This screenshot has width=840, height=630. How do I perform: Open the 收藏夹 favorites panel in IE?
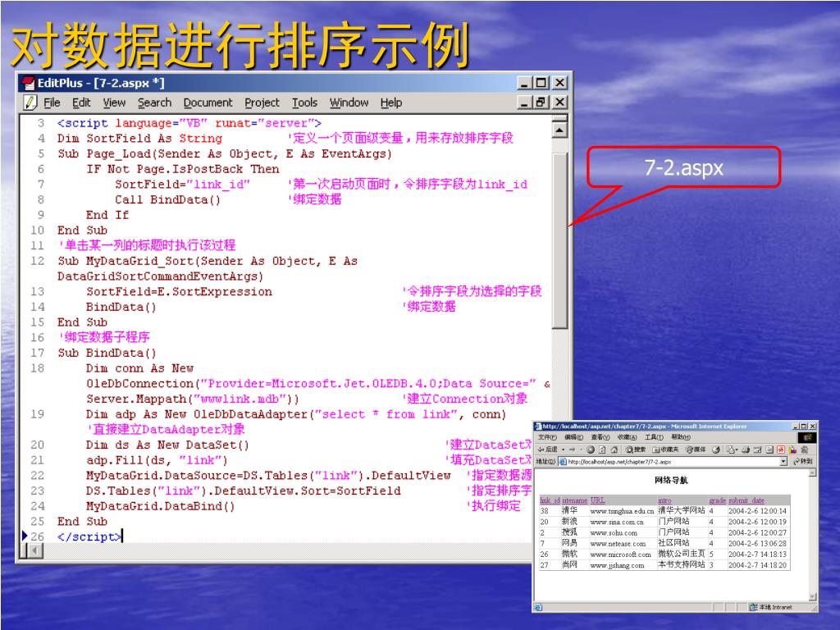point(665,450)
